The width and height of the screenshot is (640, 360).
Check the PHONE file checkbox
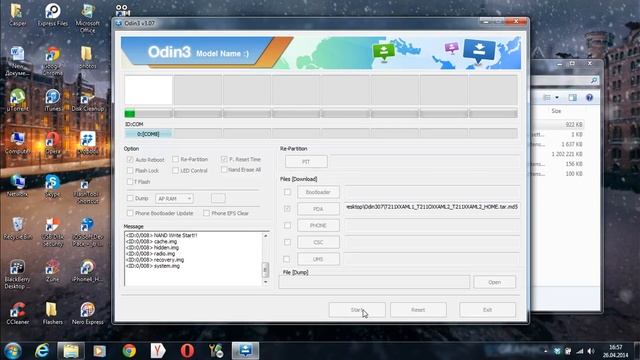[287, 225]
